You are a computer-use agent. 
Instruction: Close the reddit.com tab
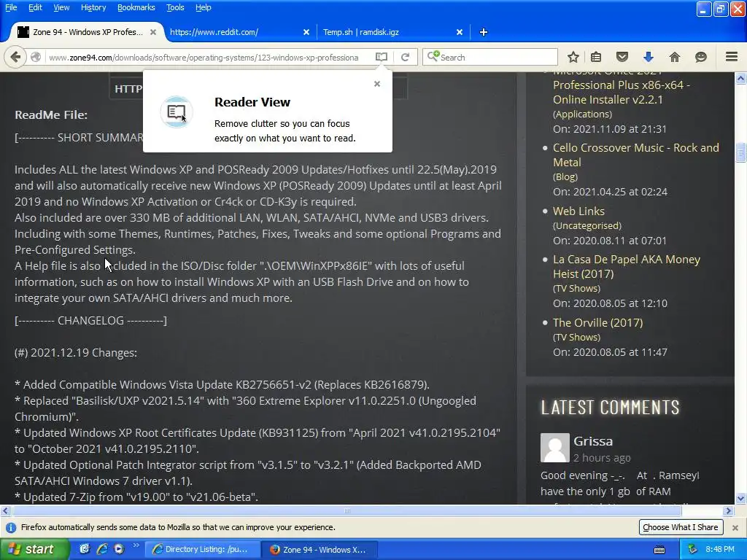(x=306, y=32)
